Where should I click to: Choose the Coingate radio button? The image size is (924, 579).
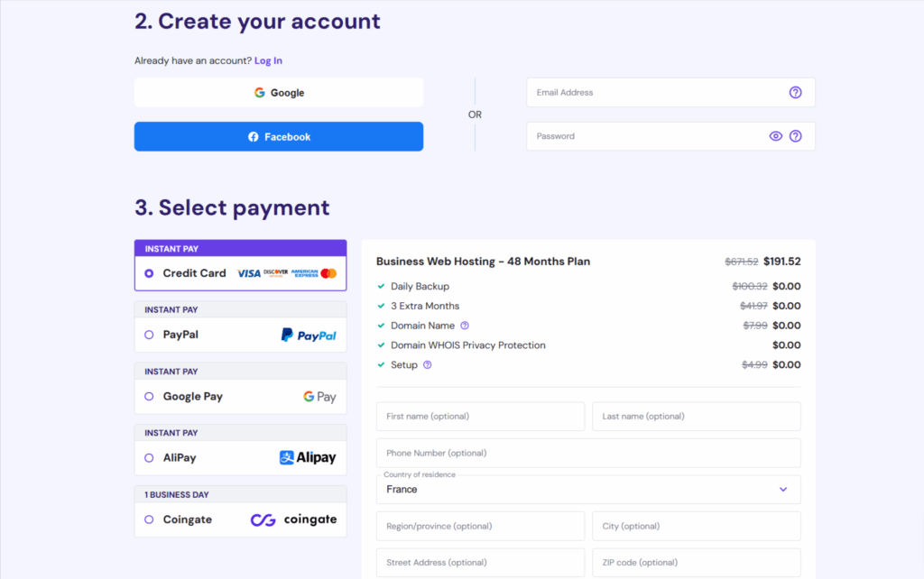click(149, 519)
